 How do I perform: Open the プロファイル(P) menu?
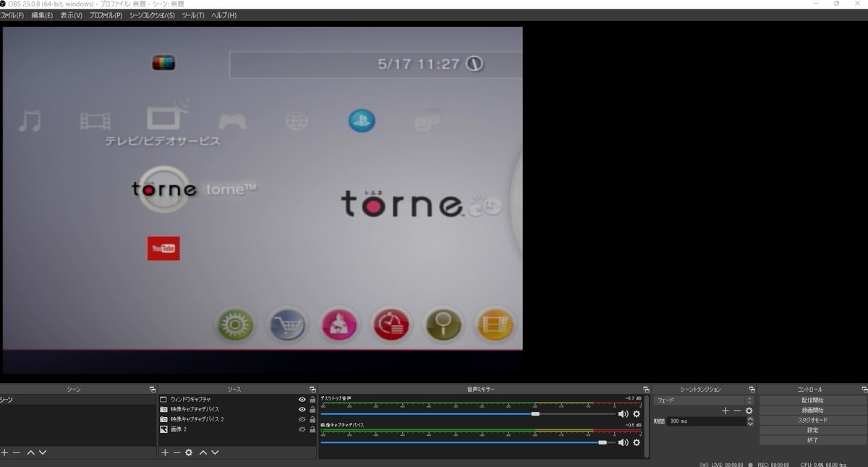click(106, 15)
